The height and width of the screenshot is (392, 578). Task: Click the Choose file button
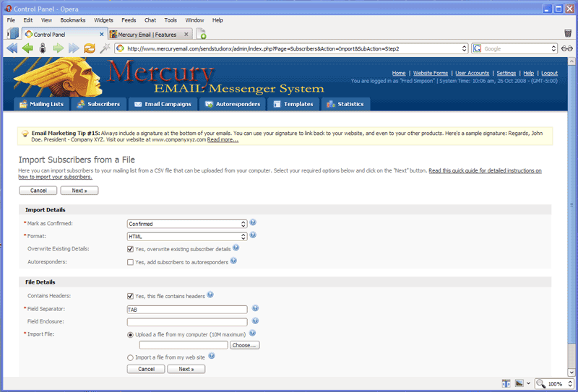244,345
